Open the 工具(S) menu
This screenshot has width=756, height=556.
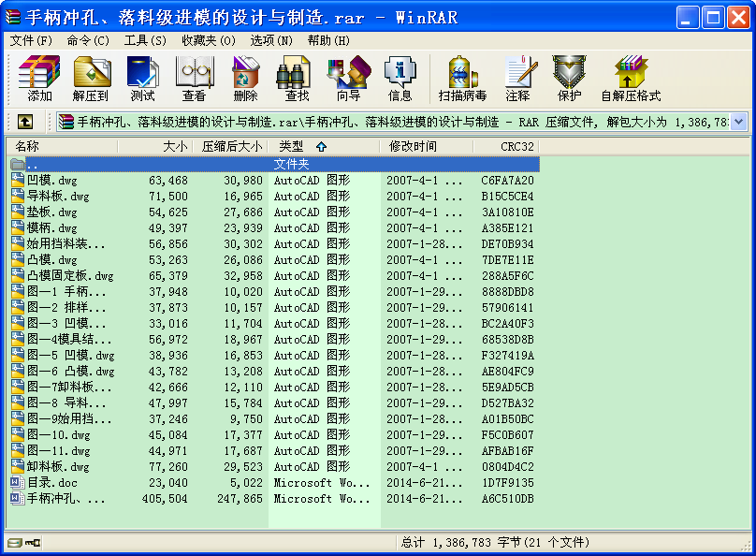(145, 40)
